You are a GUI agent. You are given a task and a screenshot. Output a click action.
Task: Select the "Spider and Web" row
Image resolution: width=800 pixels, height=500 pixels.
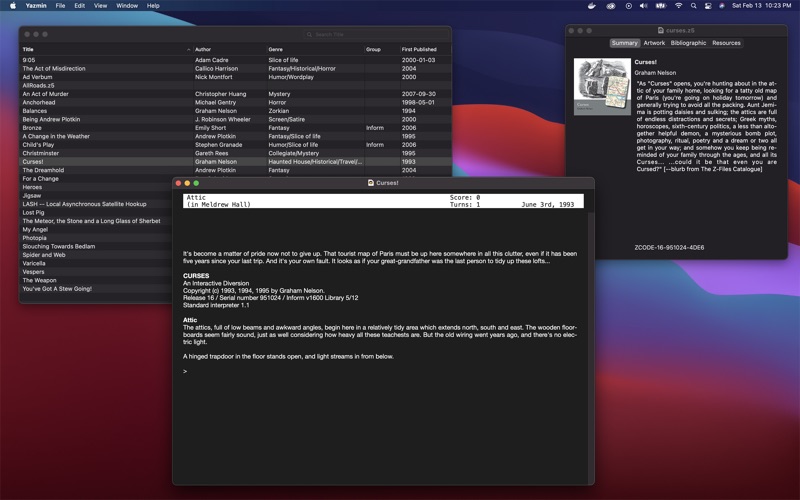point(96,255)
